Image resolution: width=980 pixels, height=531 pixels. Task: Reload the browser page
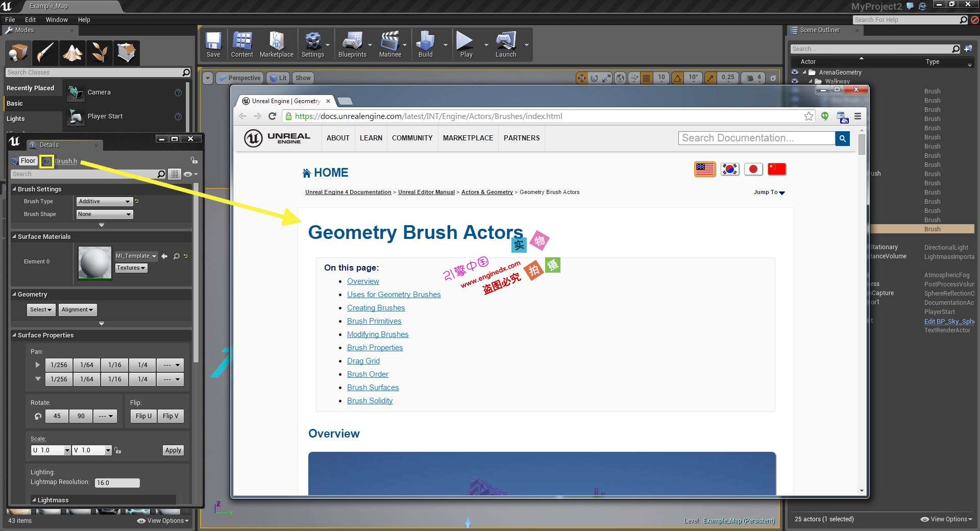tap(273, 116)
